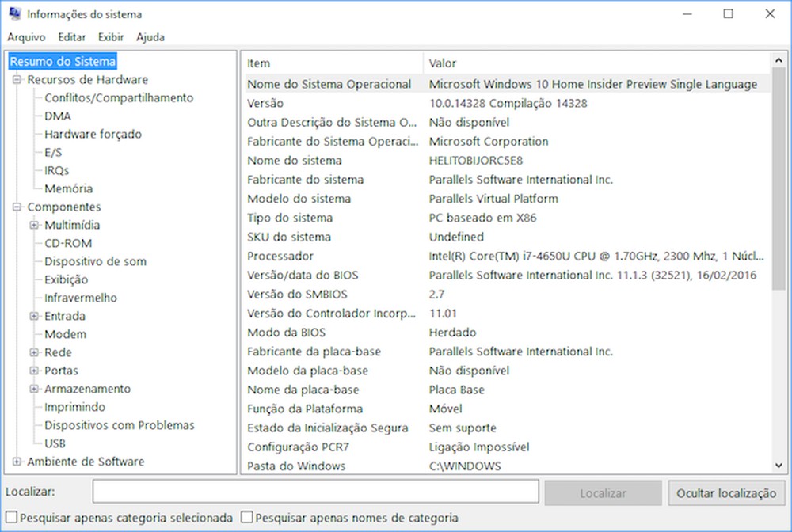This screenshot has height=532, width=792.
Task: Expand the Entrada node
Action: coord(34,315)
